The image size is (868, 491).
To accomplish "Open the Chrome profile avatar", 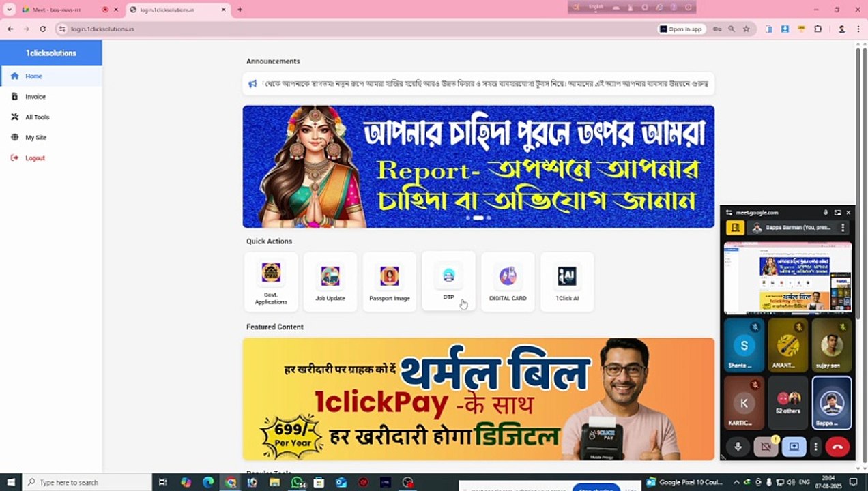I will 841,29.
